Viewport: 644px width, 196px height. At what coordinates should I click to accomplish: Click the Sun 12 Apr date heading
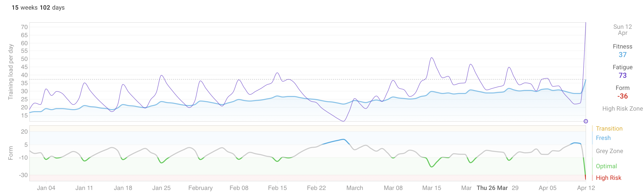[x=622, y=30]
